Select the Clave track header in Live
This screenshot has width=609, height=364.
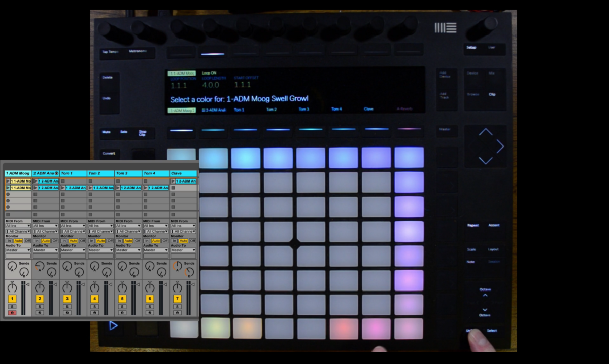tap(183, 173)
